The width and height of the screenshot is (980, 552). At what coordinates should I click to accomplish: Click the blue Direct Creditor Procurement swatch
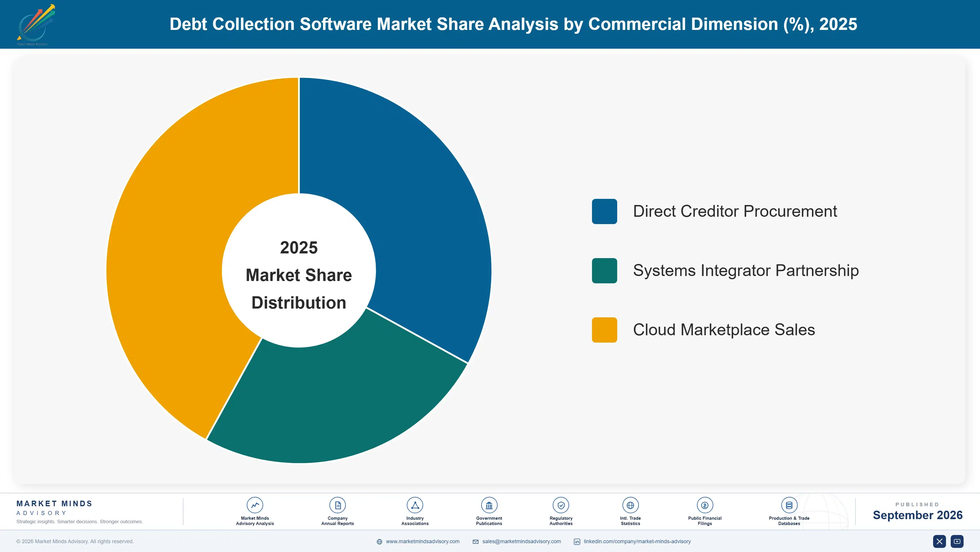[604, 211]
